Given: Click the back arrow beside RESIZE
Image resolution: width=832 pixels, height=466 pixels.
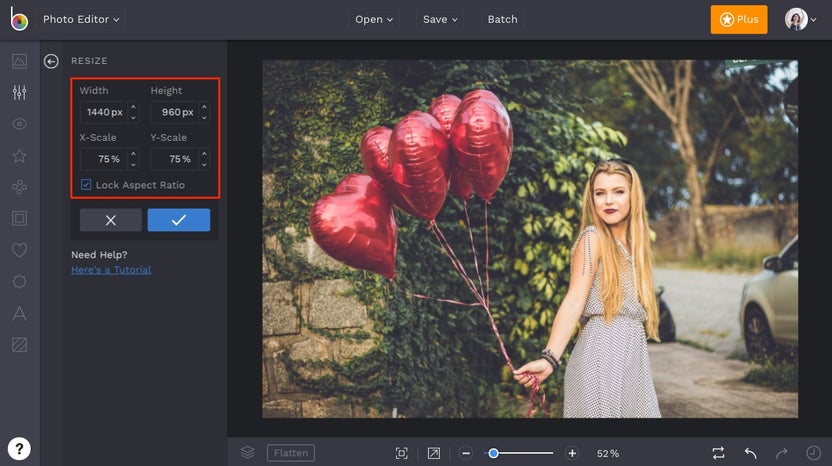Looking at the screenshot, I should [x=51, y=61].
